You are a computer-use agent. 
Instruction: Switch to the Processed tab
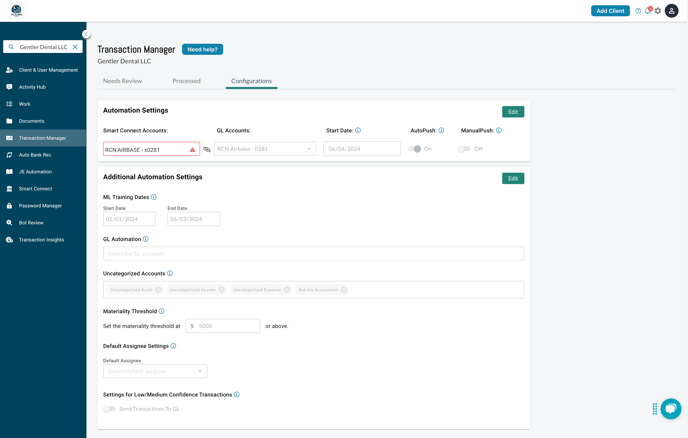pos(186,81)
